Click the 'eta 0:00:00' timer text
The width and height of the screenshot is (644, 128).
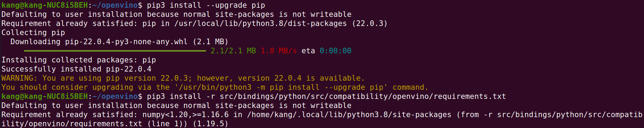click(326, 51)
